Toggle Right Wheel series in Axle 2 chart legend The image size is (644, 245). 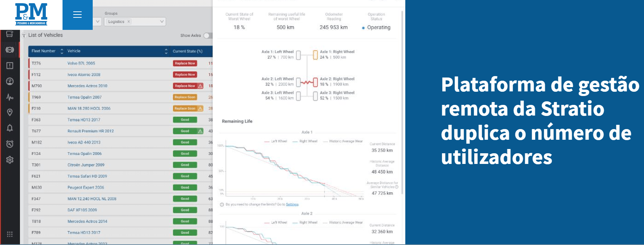(305, 223)
